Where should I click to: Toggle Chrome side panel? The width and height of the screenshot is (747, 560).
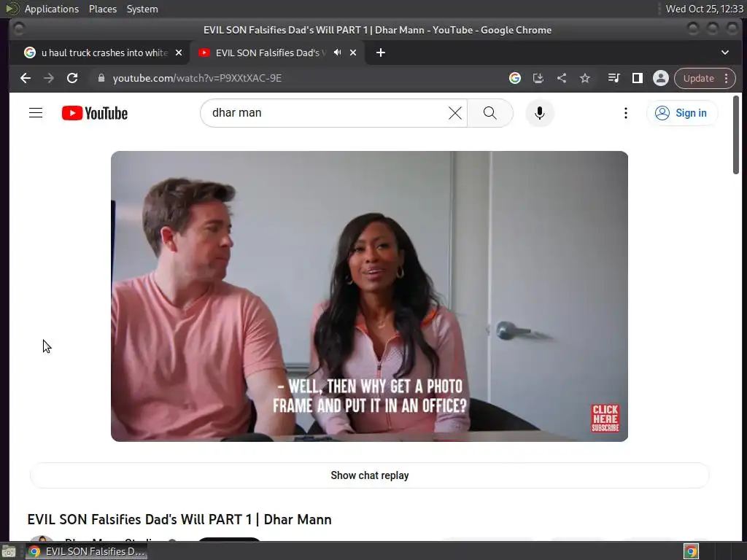[x=638, y=78]
